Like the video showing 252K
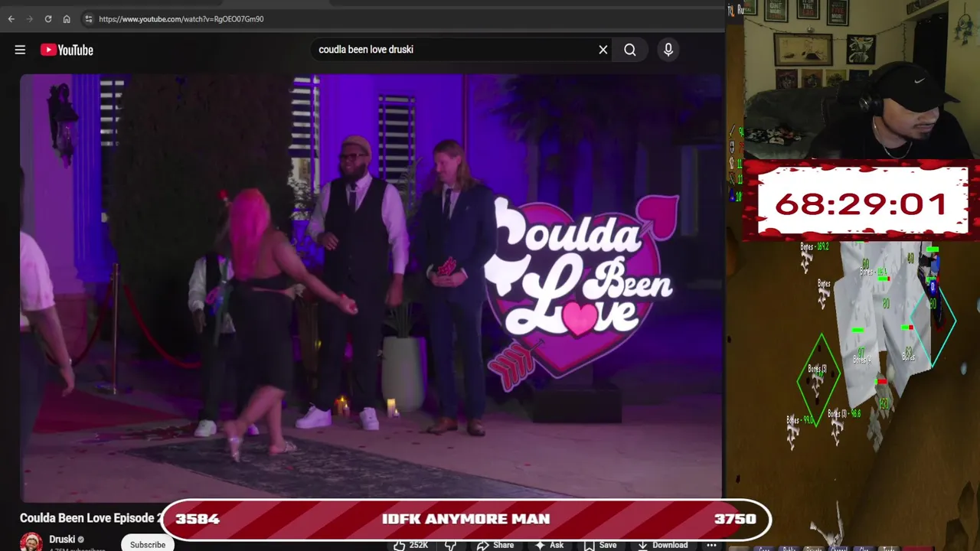 (411, 545)
